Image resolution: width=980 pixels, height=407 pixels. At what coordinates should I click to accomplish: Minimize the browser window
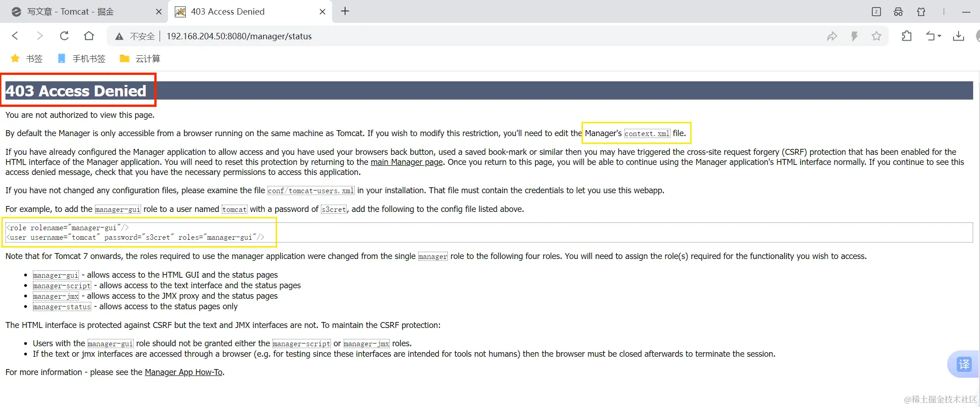[966, 12]
